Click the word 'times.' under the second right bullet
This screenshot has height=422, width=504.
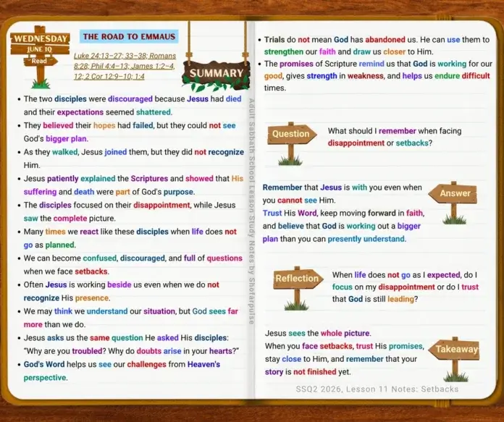[x=275, y=88]
